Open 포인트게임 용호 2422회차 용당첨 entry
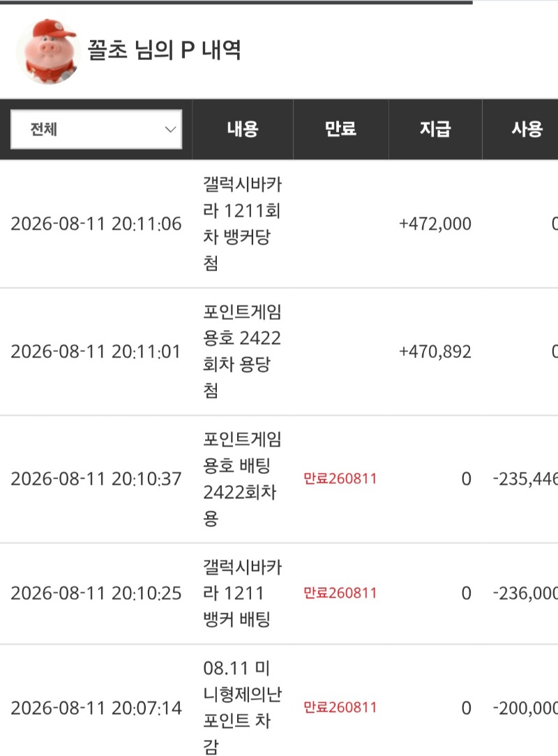This screenshot has width=558, height=756. click(x=242, y=351)
